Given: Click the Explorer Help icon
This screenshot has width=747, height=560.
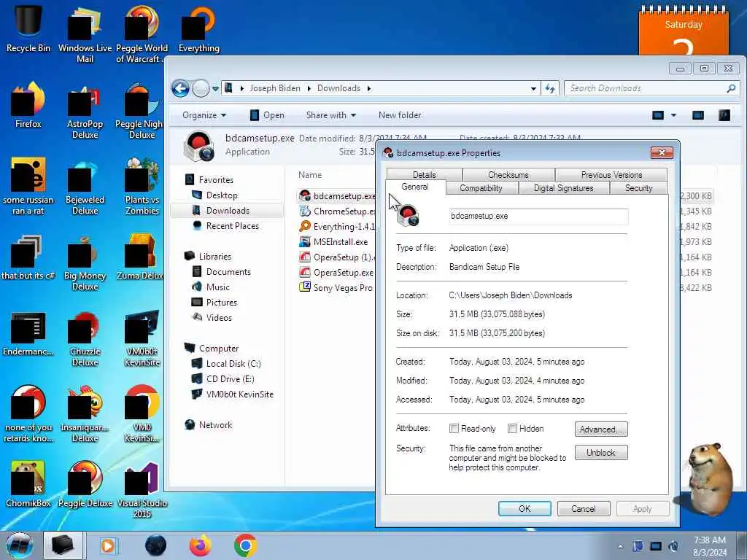Looking at the screenshot, I should coord(724,115).
